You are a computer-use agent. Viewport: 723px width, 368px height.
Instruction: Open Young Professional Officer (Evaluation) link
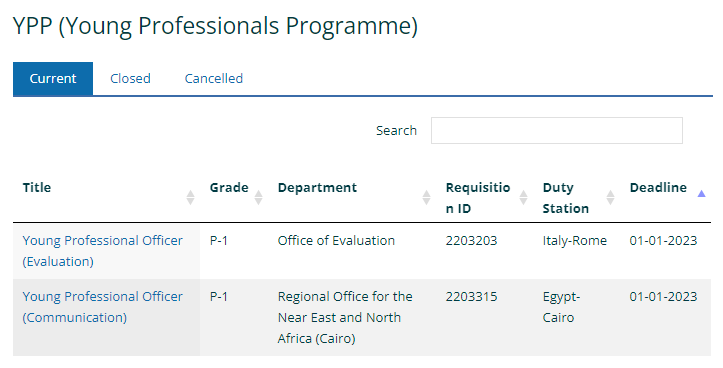pos(103,251)
